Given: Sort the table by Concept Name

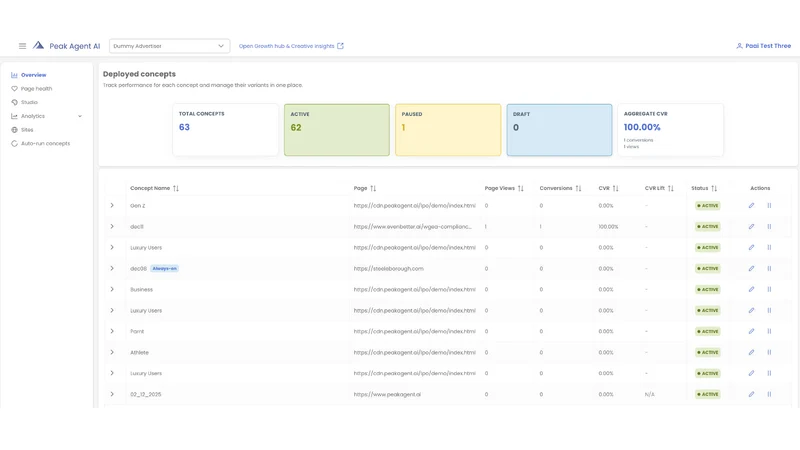Looking at the screenshot, I should [176, 188].
